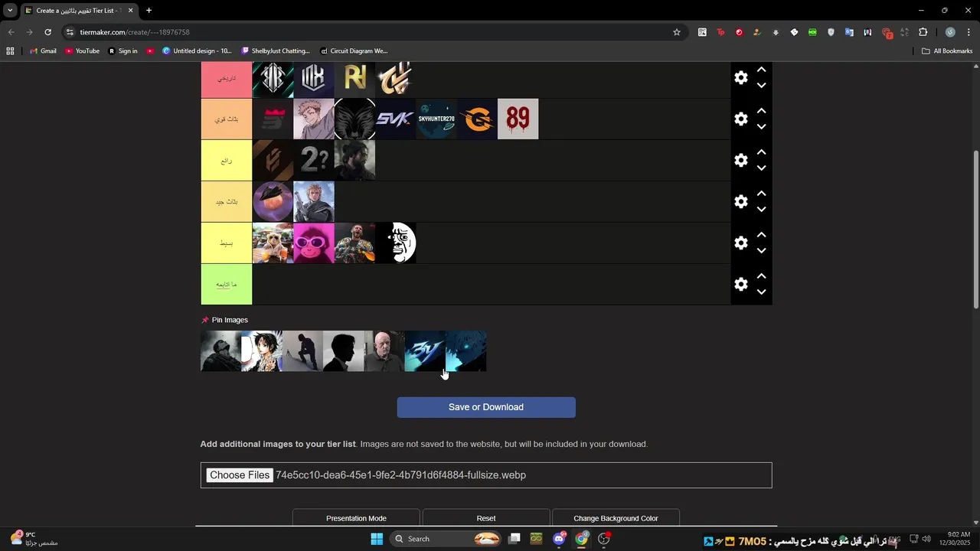The image size is (980, 551).
Task: Open the Chrome three-dot menu
Action: click(969, 32)
